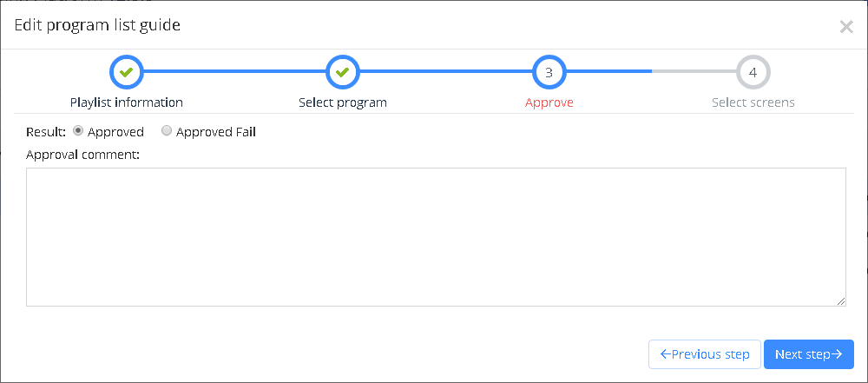Close the Edit program list guide dialog
The width and height of the screenshot is (868, 383).
[845, 27]
